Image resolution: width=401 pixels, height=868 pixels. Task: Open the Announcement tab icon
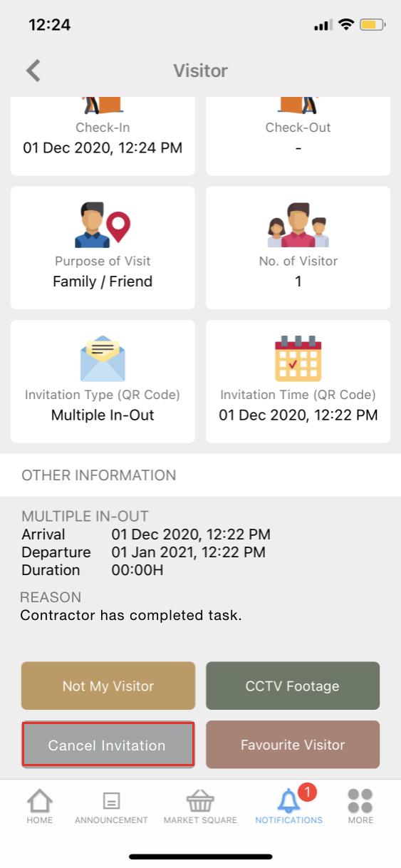111,801
